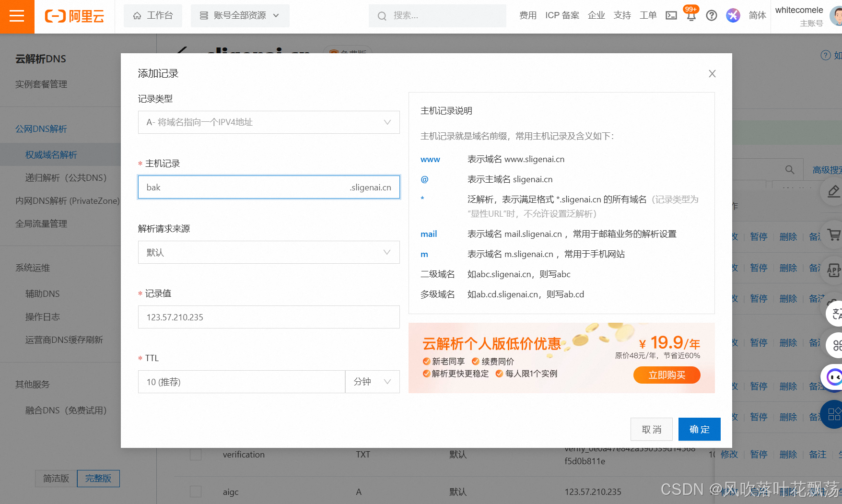This screenshot has height=504, width=842.
Task: Click the Alibaba Cloud logo
Action: click(74, 16)
